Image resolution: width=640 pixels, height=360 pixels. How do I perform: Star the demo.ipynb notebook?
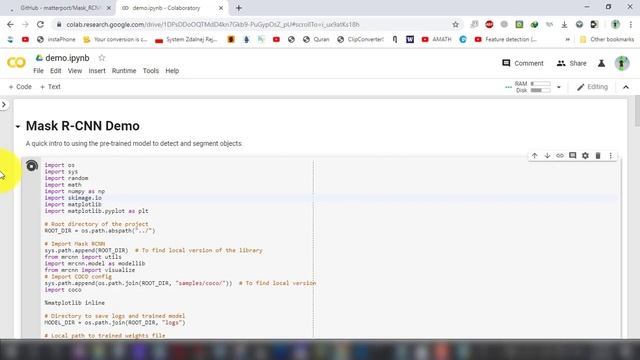102,58
